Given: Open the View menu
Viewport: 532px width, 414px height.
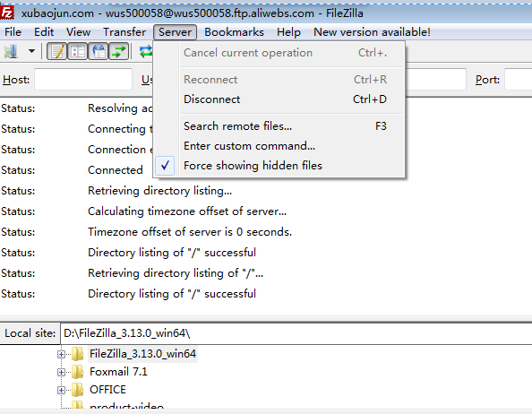Looking at the screenshot, I should (x=79, y=32).
